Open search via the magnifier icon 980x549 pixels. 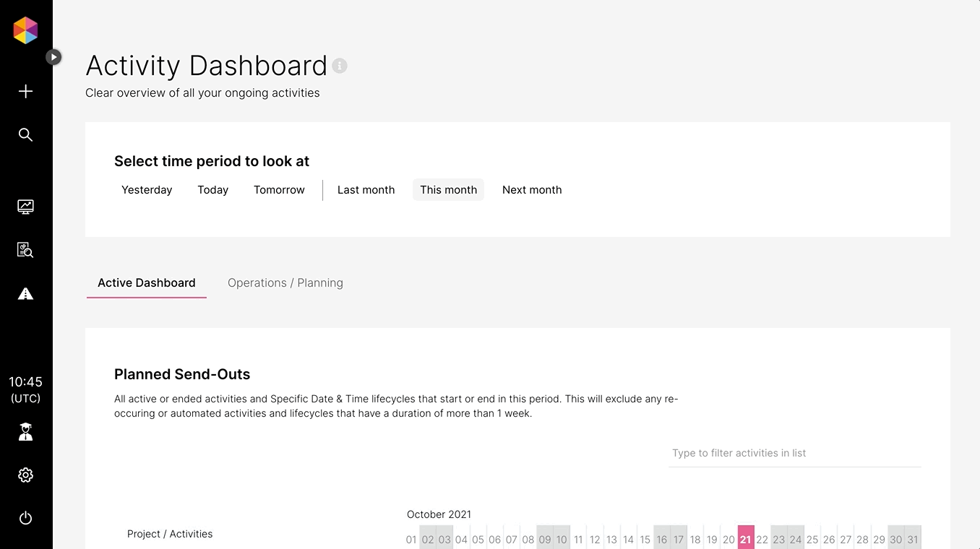(x=25, y=134)
